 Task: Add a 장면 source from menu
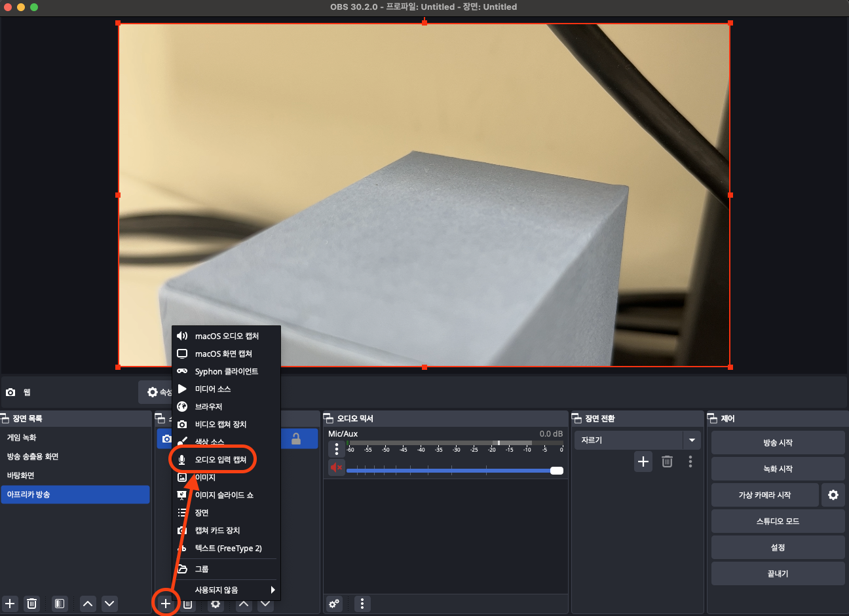point(226,513)
